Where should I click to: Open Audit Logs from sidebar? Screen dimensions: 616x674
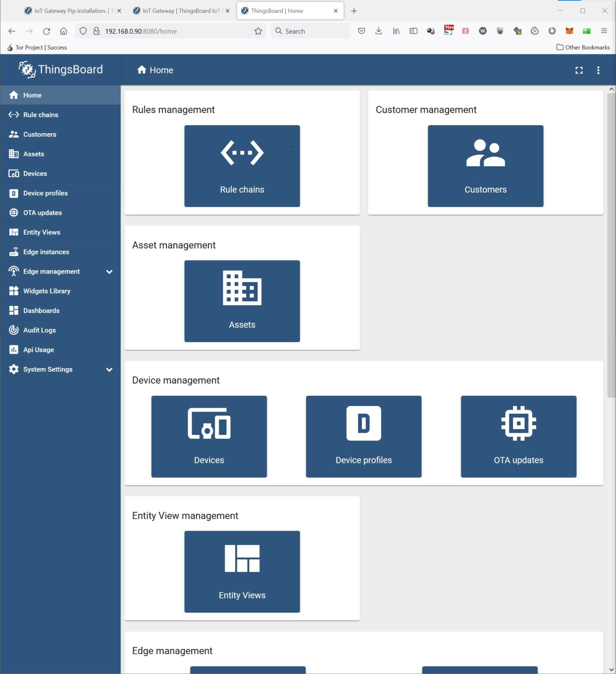click(39, 330)
